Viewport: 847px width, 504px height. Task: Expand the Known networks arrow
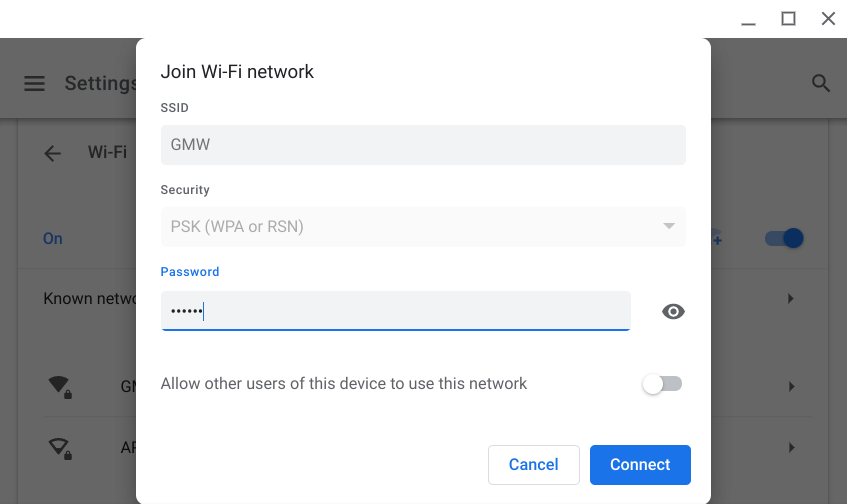tap(791, 299)
